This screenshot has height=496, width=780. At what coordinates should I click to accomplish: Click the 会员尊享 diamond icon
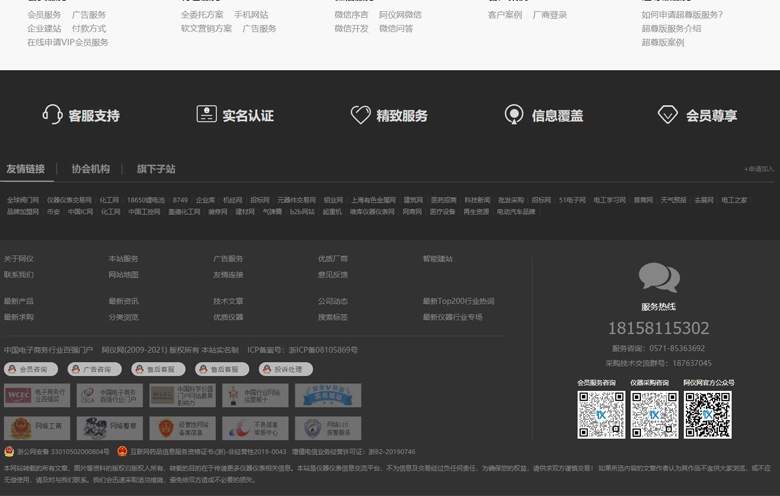(x=667, y=115)
